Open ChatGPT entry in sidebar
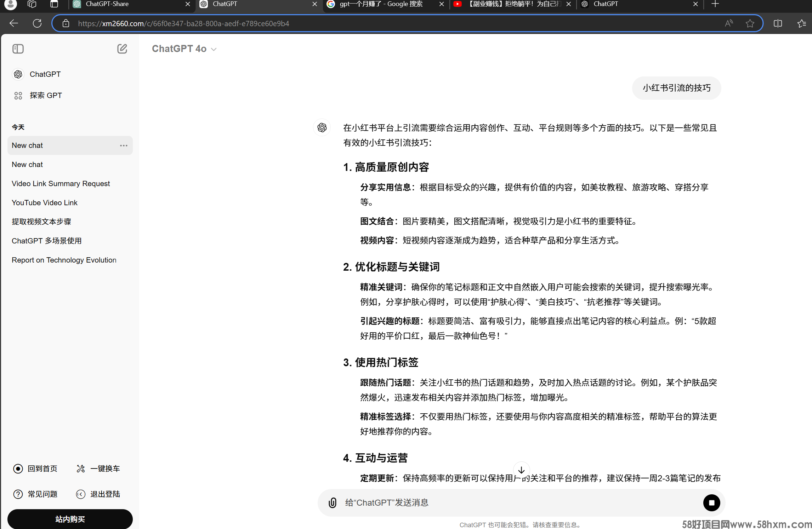 [x=70, y=74]
